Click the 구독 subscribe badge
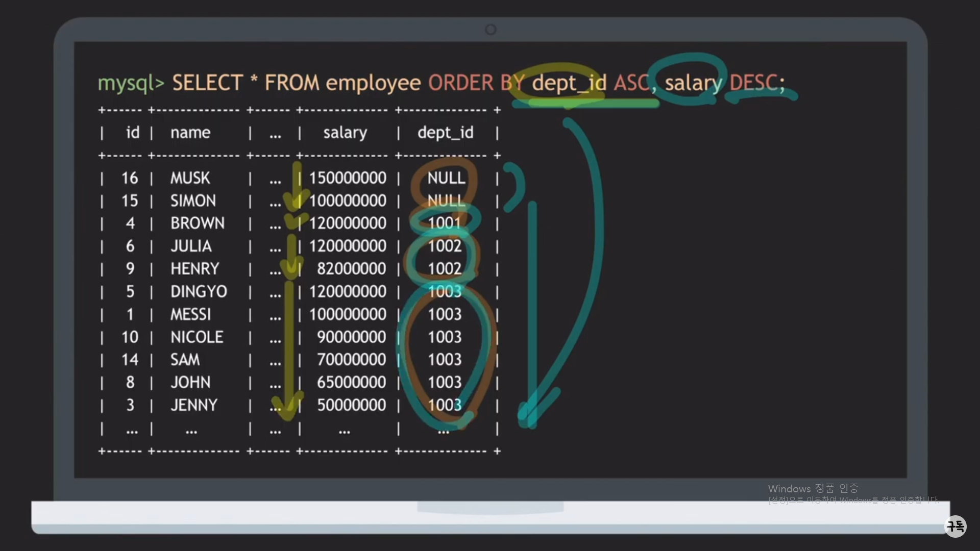This screenshot has height=551, width=980. click(x=955, y=525)
